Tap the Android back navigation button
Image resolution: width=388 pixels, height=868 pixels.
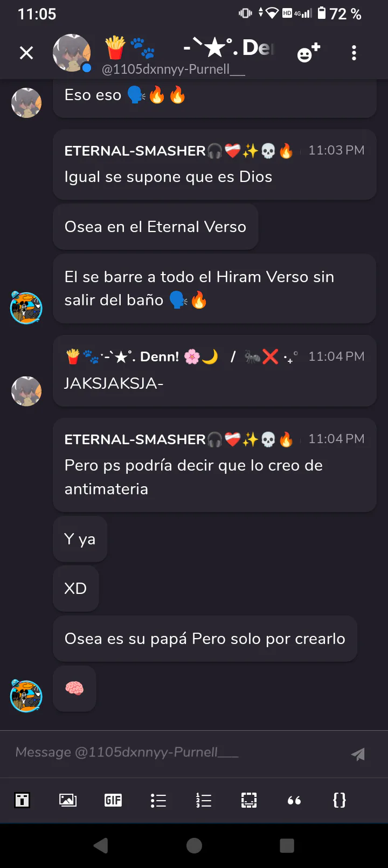(101, 845)
